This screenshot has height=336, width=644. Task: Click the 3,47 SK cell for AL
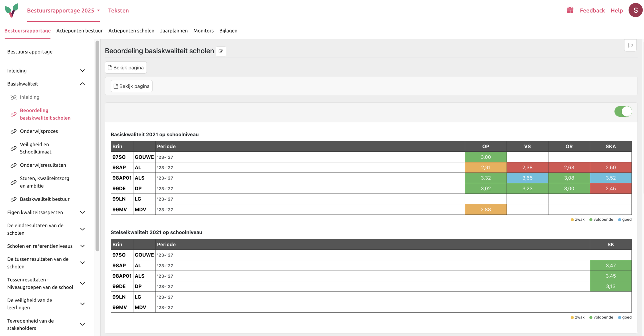[610, 265]
